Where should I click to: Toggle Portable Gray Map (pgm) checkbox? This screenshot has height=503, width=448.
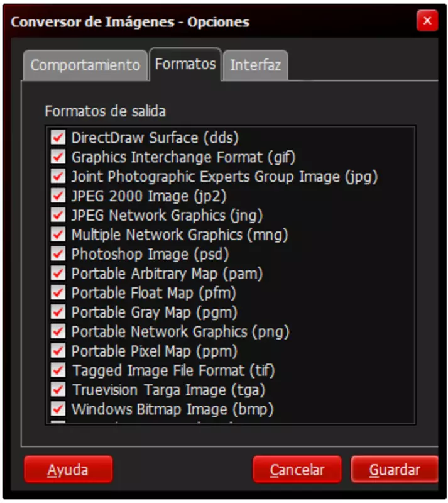pos(58,312)
